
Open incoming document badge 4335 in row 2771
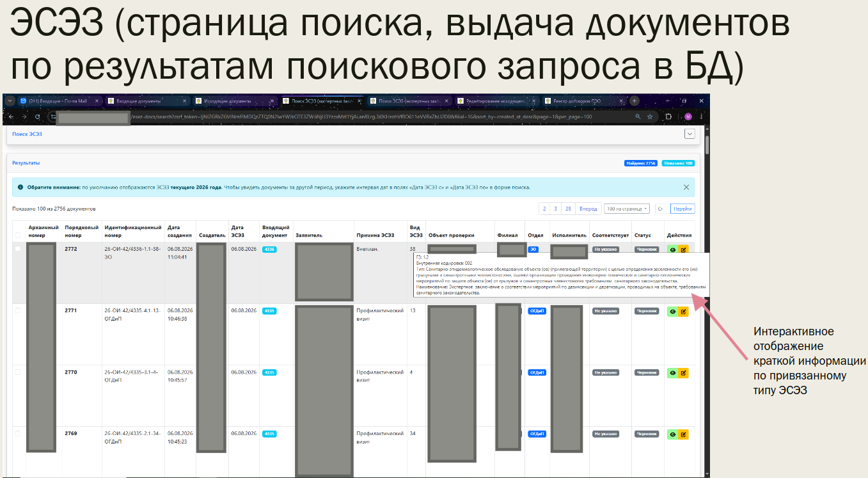coord(269,311)
